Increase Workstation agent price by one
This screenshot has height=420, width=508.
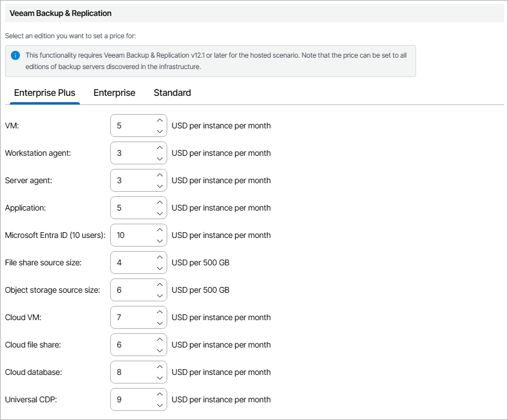(160, 148)
